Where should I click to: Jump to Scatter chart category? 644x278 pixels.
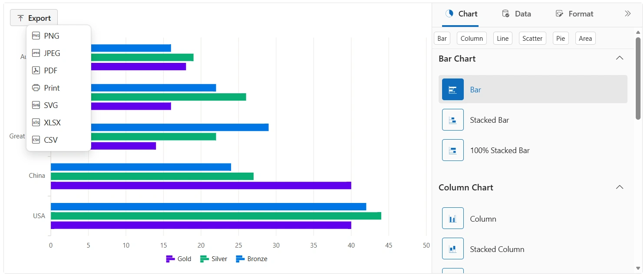(532, 38)
